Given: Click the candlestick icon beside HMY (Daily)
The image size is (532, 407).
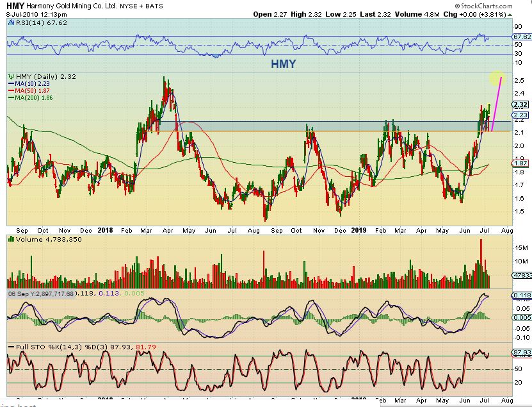Looking at the screenshot, I should tap(11, 76).
